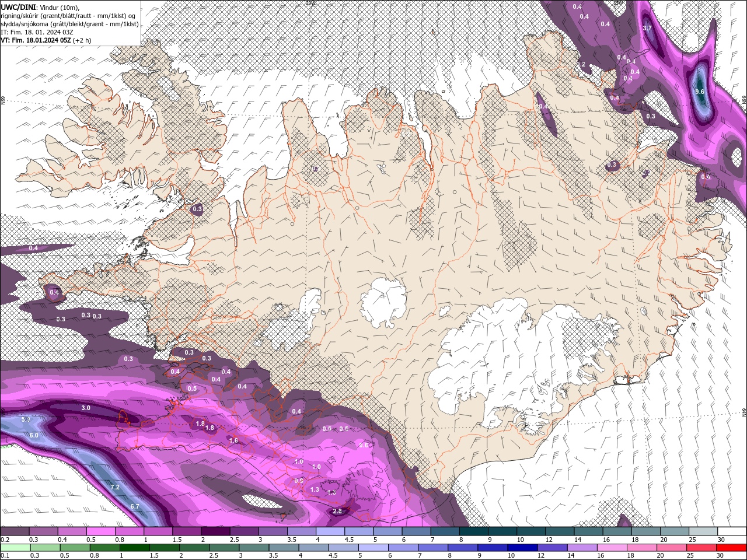Click the 'rigning/skúrir' legend description line
The width and height of the screenshot is (747, 560).
(x=68, y=15)
